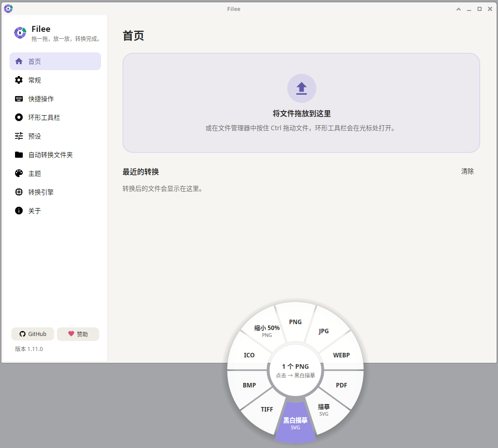Switch to the 主题 page
Viewport: 498px width, 448px height.
[x=55, y=173]
